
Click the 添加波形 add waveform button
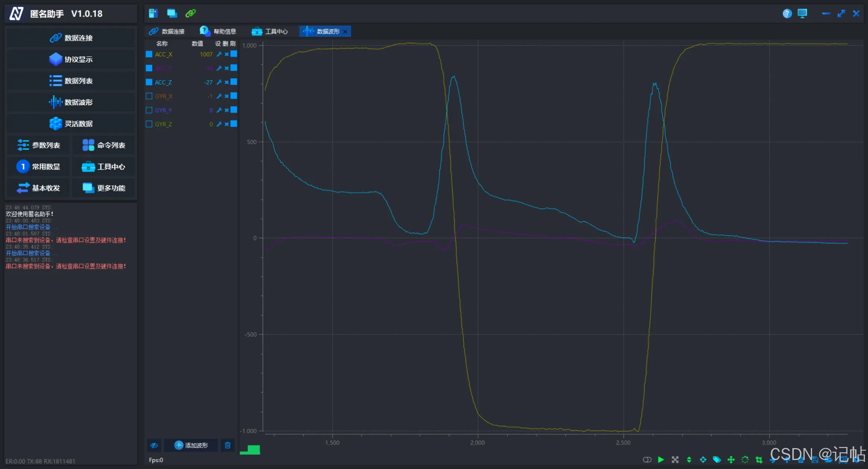pos(191,445)
